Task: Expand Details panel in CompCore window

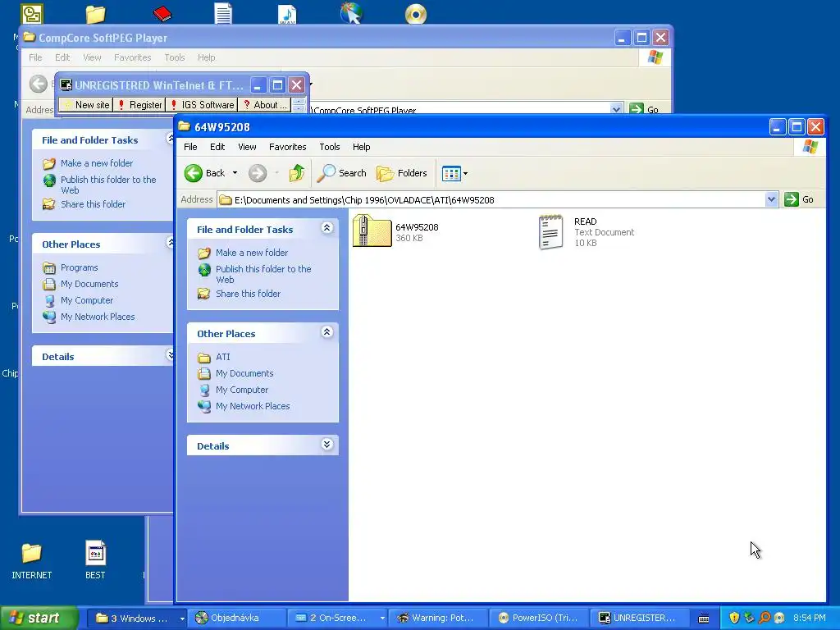Action: click(x=171, y=354)
